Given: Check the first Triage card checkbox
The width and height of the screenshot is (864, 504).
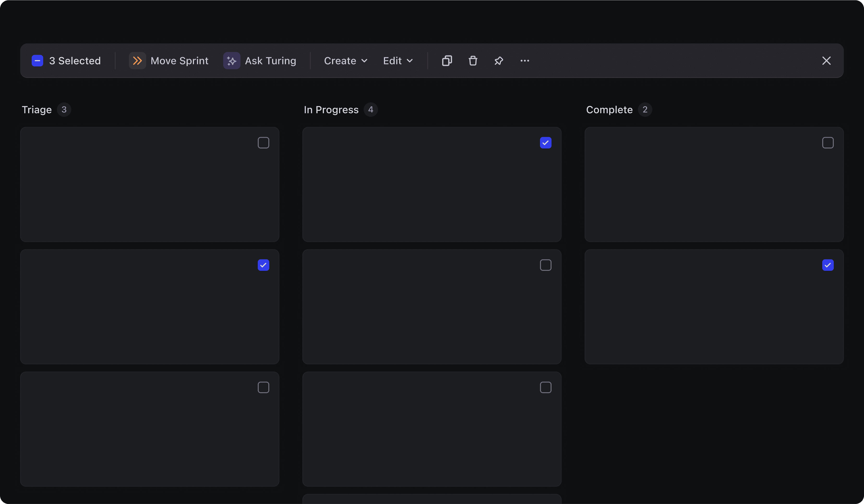Looking at the screenshot, I should click(263, 142).
